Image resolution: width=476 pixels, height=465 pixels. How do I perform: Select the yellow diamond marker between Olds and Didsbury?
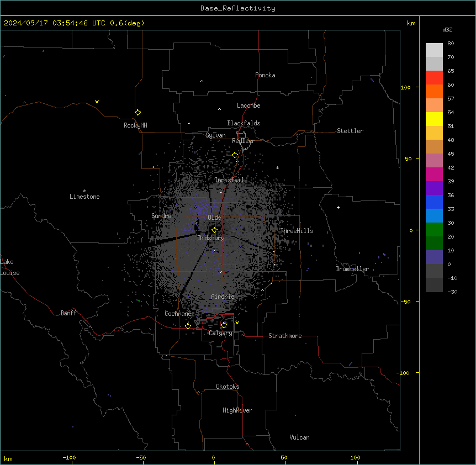coord(214,230)
